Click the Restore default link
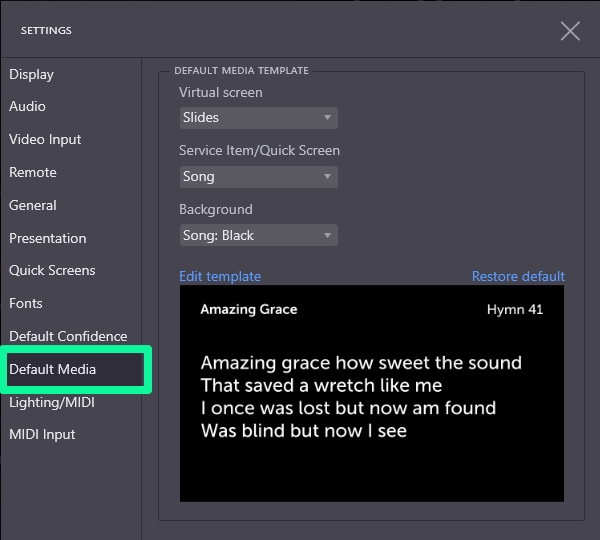This screenshot has height=540, width=600. click(518, 276)
